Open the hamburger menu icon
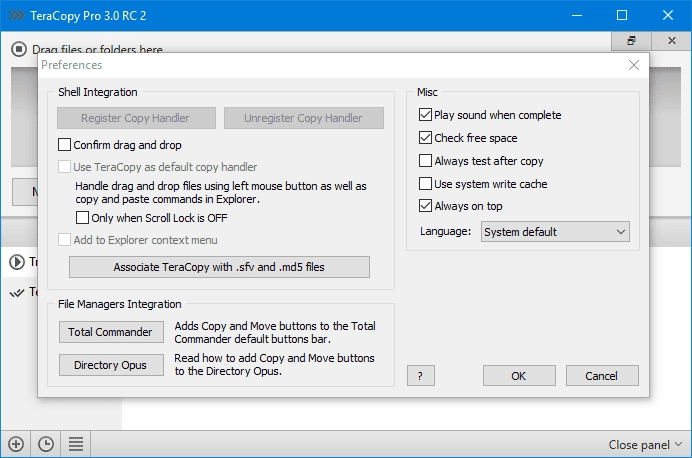Image resolution: width=692 pixels, height=458 pixels. [x=76, y=444]
